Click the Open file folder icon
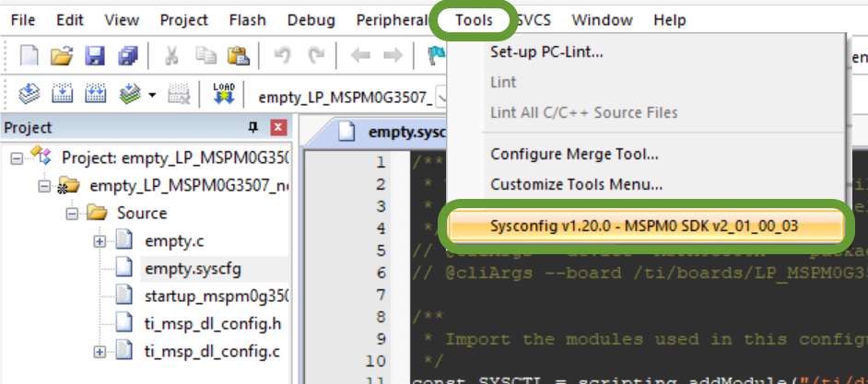Viewport: 868px width, 384px height. [62, 55]
